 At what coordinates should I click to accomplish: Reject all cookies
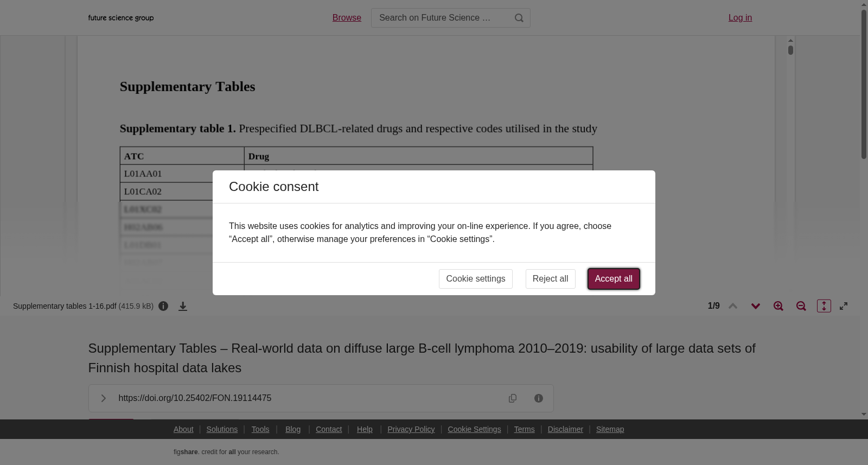pyautogui.click(x=550, y=279)
